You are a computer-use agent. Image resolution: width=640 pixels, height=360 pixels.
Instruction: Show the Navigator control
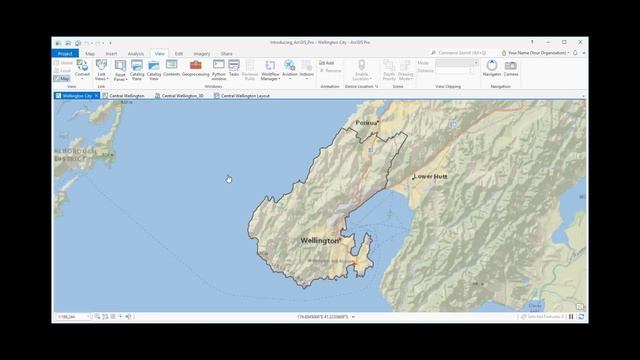click(492, 68)
